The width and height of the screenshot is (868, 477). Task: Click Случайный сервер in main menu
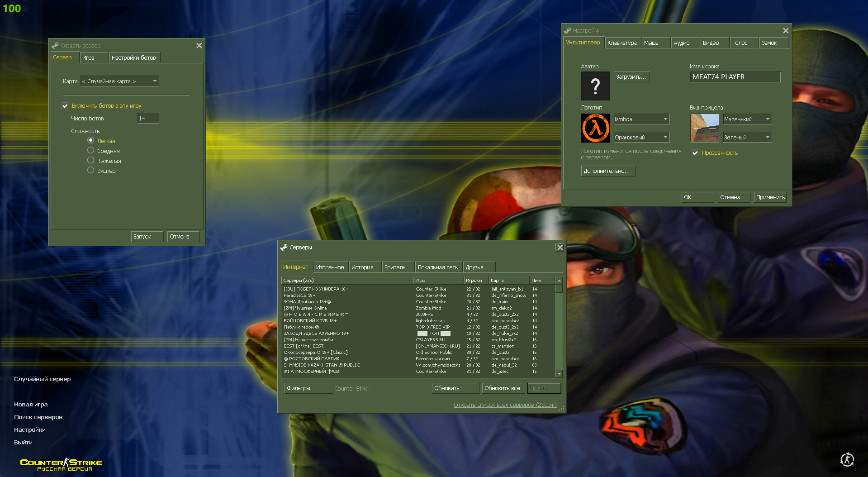43,379
